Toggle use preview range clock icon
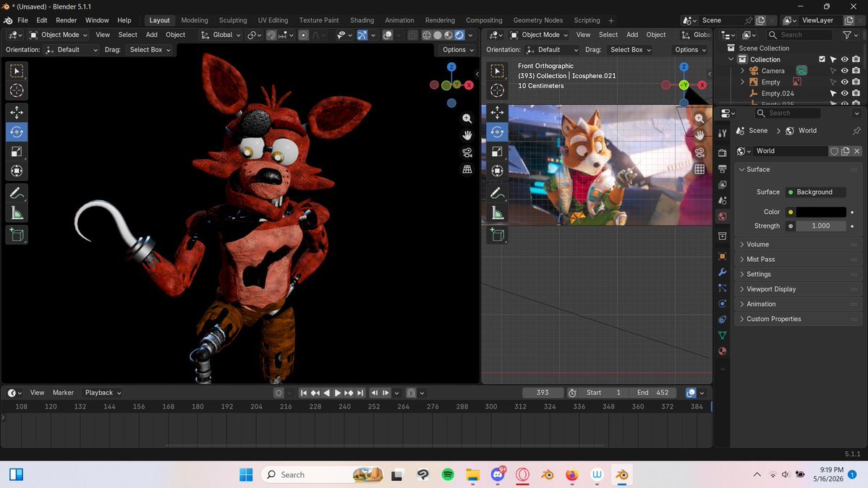 click(572, 393)
